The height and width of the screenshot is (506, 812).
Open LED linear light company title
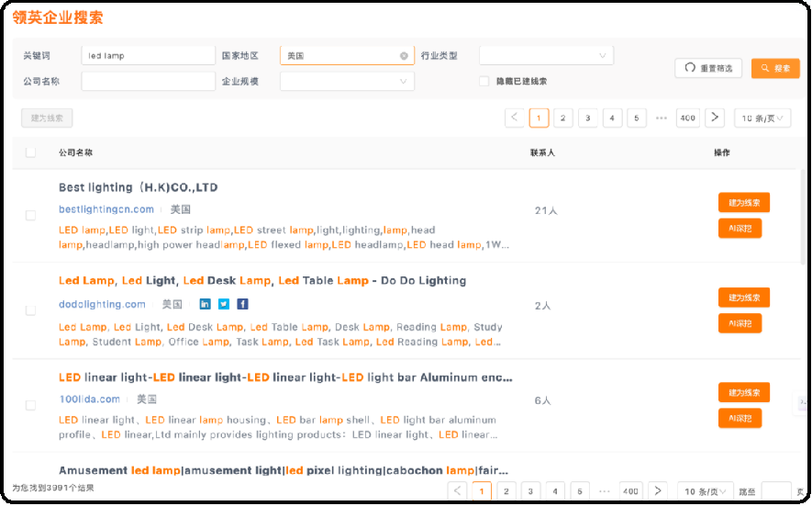pyautogui.click(x=285, y=377)
